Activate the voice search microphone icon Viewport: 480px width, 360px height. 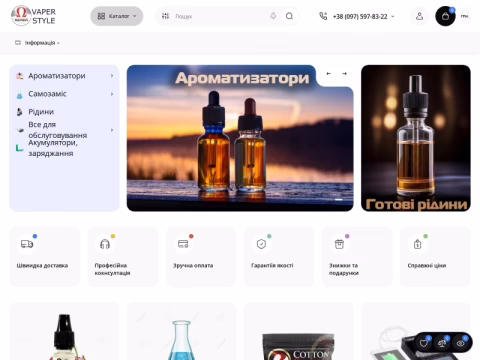pos(273,16)
